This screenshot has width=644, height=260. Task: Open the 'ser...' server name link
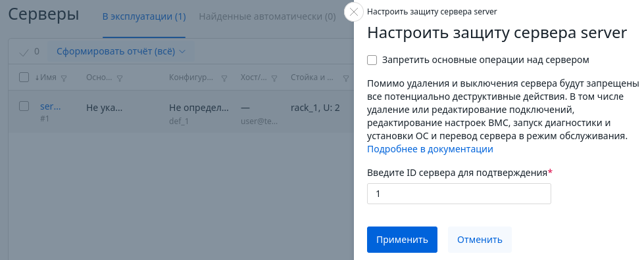(51, 106)
